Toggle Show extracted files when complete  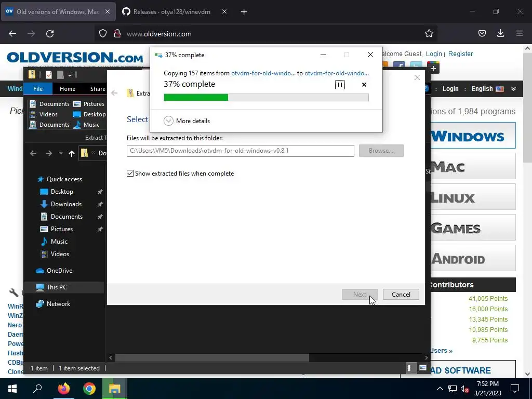180,174
